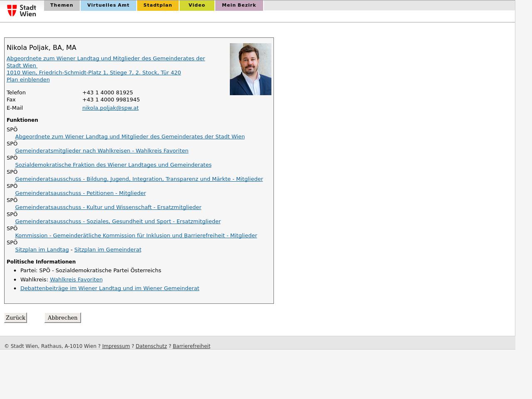The image size is (532, 399).
Task: Open the Stadtplan tab
Action: (158, 5)
